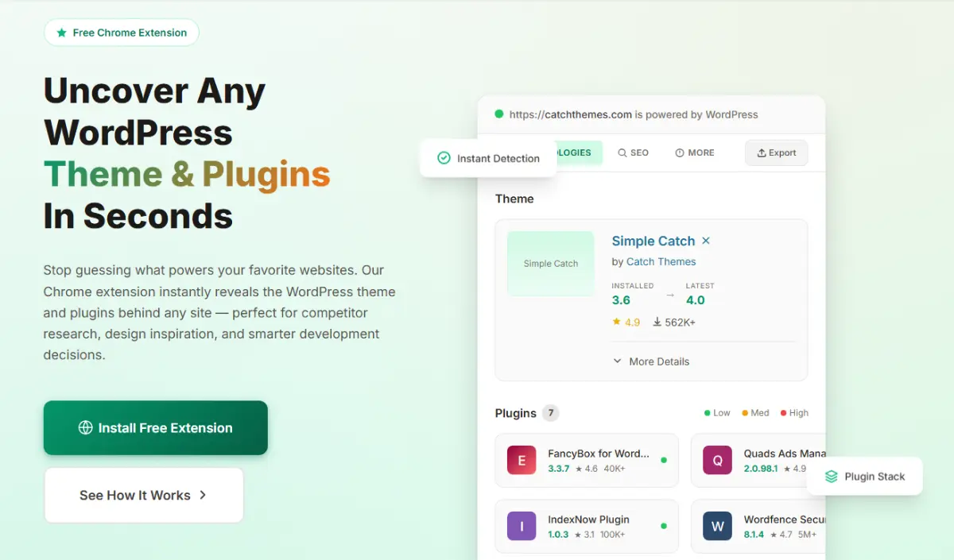Screen dimensions: 954x560
Task: Click the Instant Detection check icon
Action: click(444, 157)
